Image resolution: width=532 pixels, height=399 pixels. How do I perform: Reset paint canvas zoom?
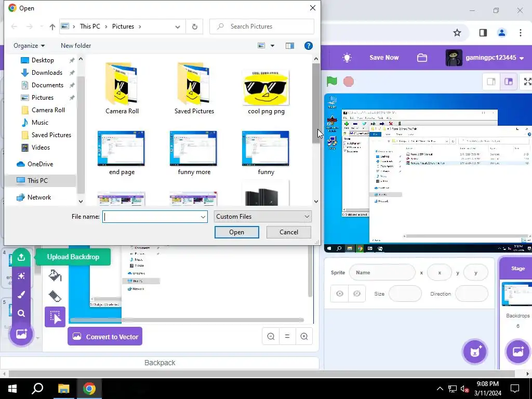point(287,336)
